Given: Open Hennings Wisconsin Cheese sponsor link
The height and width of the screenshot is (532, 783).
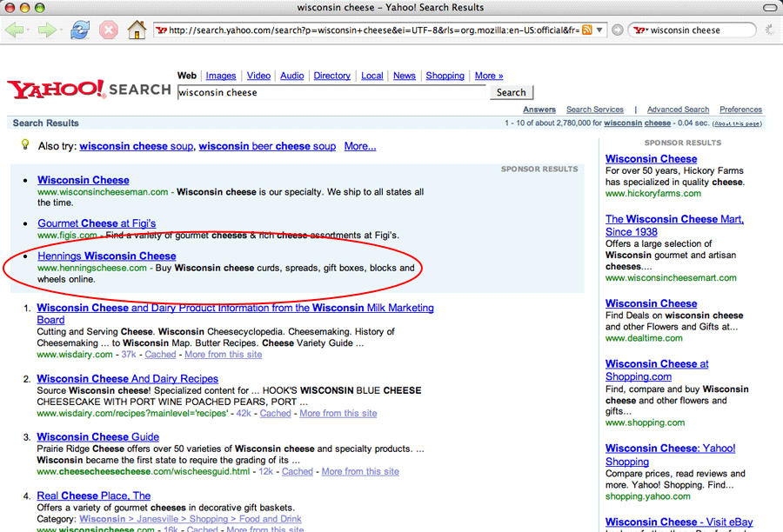Looking at the screenshot, I should pos(107,256).
